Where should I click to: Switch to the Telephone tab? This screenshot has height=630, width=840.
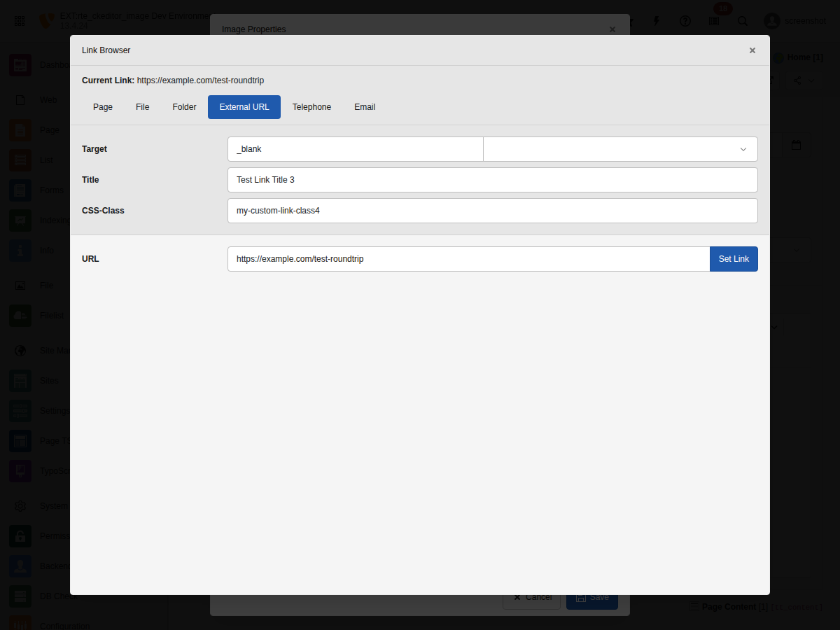tap(311, 106)
